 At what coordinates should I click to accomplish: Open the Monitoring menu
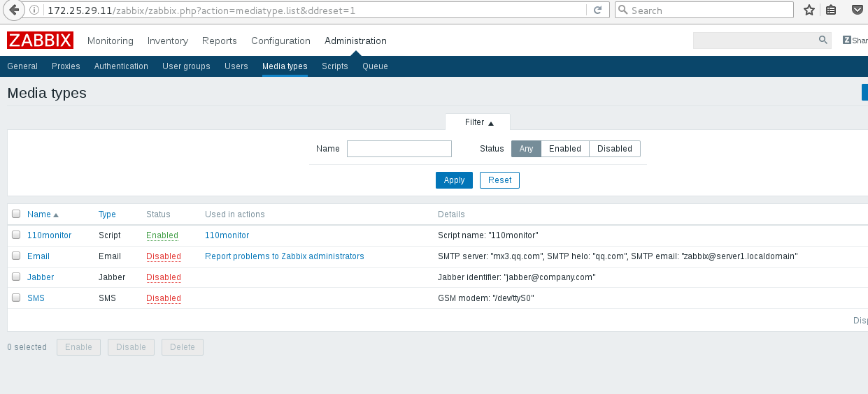(110, 41)
